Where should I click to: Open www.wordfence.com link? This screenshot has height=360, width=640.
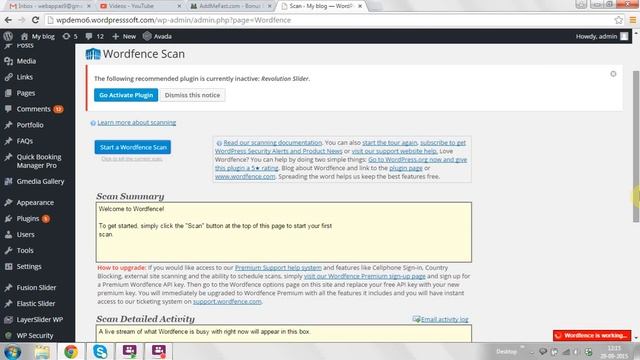(x=245, y=177)
